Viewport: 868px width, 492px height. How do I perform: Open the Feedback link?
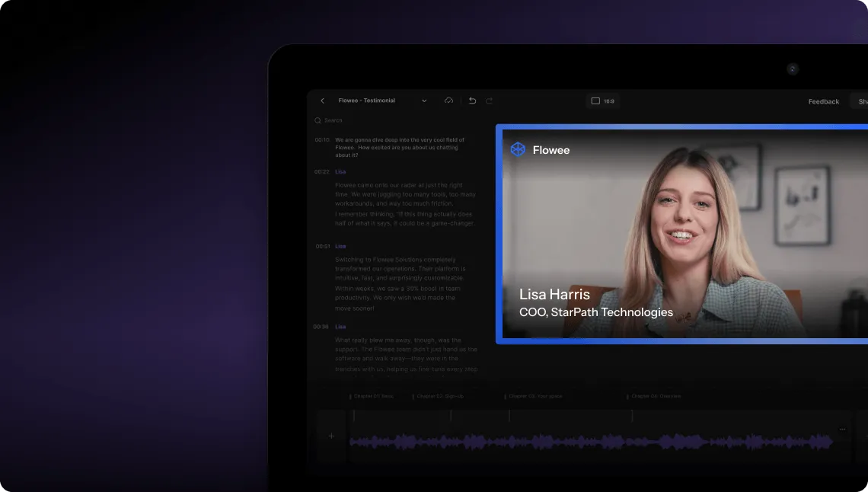point(823,102)
